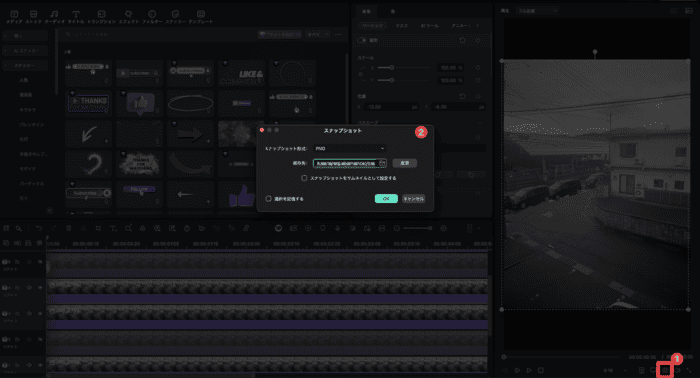This screenshot has width=700, height=378.
Task: Click the search icon at timeline toolbar left
Action: click(x=19, y=228)
